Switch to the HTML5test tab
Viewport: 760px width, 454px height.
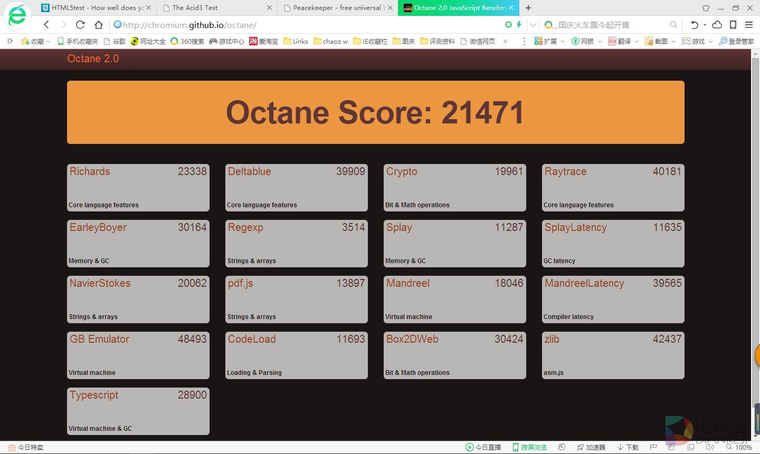(x=97, y=8)
